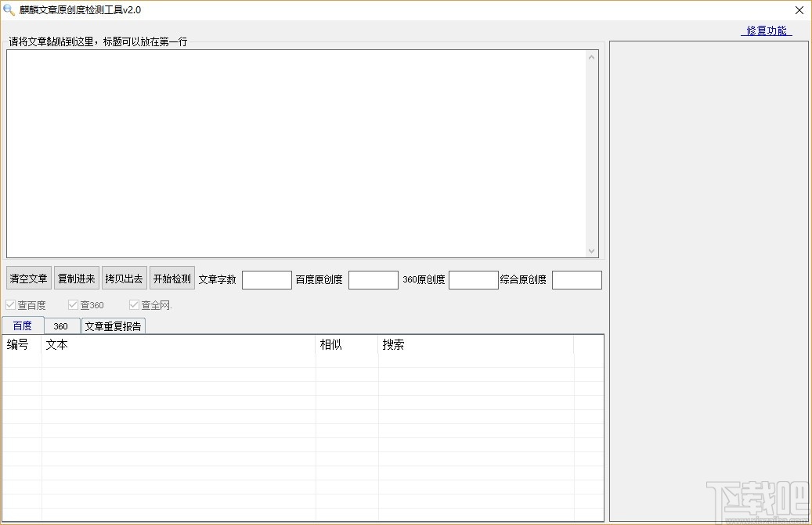
Task: Click the 综合原创度 field
Action: click(577, 280)
